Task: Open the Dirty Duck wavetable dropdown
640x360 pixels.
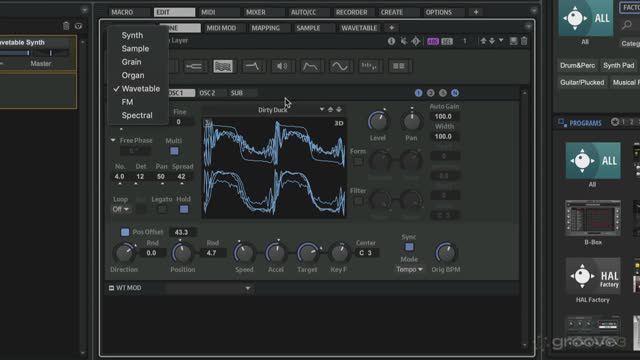Action: coord(322,109)
